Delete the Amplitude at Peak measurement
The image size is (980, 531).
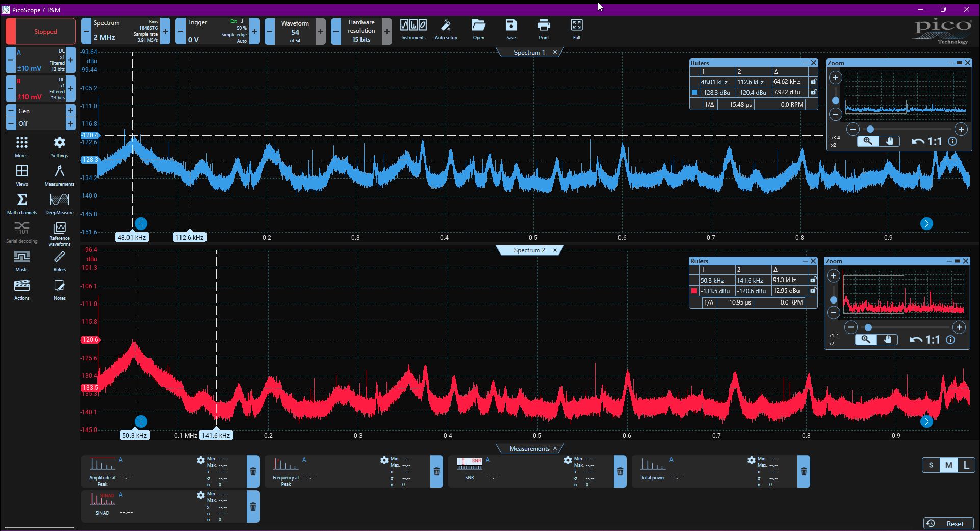253,471
